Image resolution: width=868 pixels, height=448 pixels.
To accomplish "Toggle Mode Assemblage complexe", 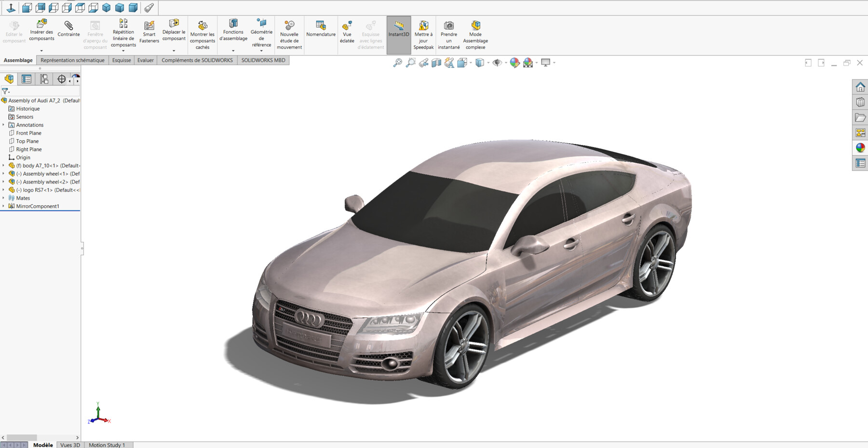I will pyautogui.click(x=475, y=34).
